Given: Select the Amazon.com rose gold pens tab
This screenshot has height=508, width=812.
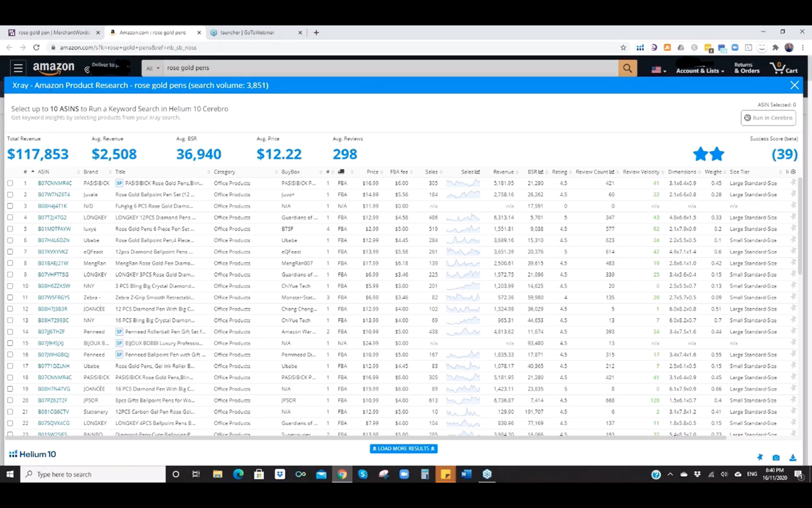Looking at the screenshot, I should [x=154, y=32].
